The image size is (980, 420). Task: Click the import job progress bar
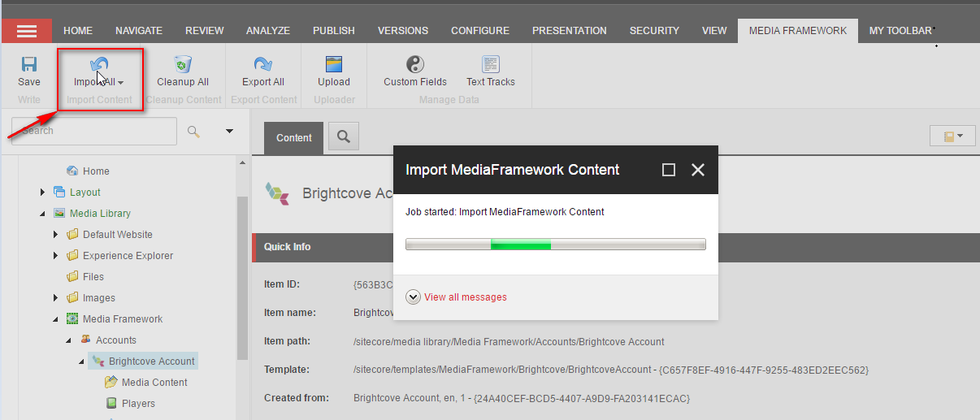coord(556,245)
